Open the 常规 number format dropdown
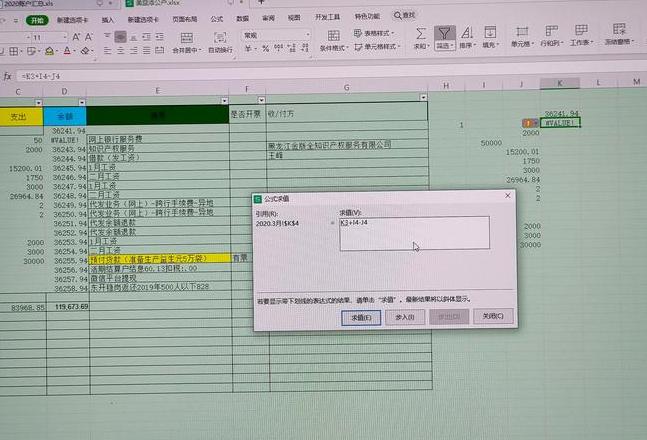The image size is (647, 440). pyautogui.click(x=307, y=34)
